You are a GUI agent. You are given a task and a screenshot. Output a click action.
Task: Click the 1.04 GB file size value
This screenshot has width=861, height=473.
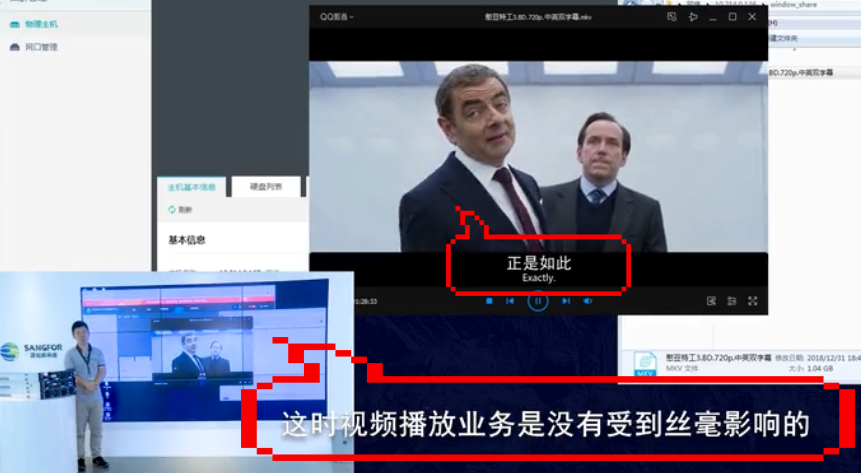point(819,369)
